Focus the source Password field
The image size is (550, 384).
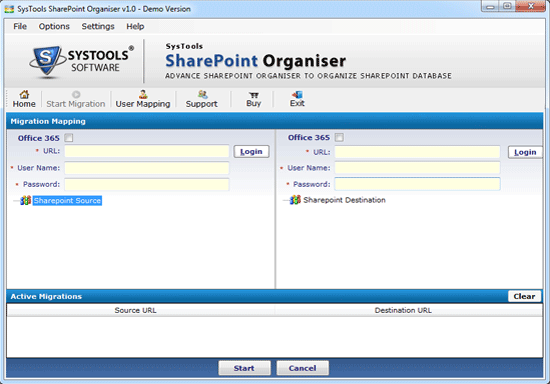147,184
